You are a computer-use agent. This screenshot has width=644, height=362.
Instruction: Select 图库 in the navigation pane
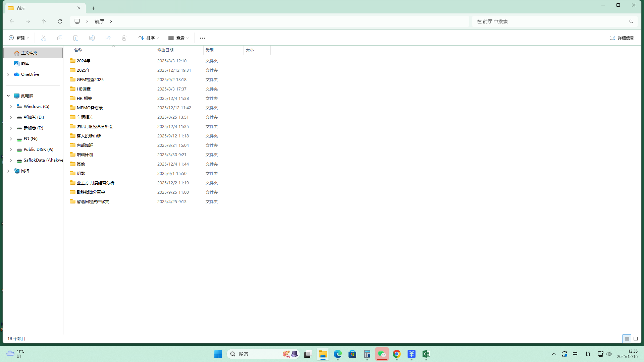pyautogui.click(x=25, y=63)
